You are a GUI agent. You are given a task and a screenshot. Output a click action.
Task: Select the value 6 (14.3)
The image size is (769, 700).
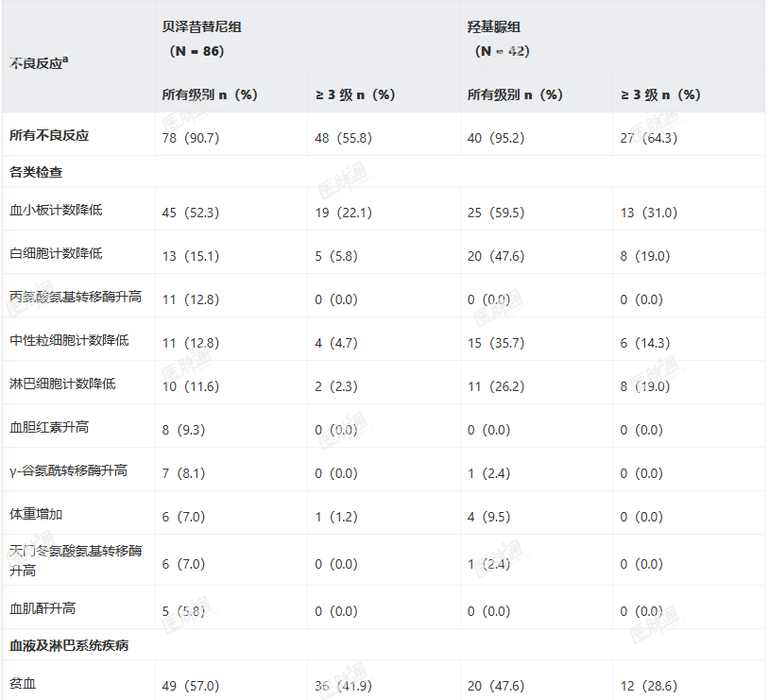(645, 343)
